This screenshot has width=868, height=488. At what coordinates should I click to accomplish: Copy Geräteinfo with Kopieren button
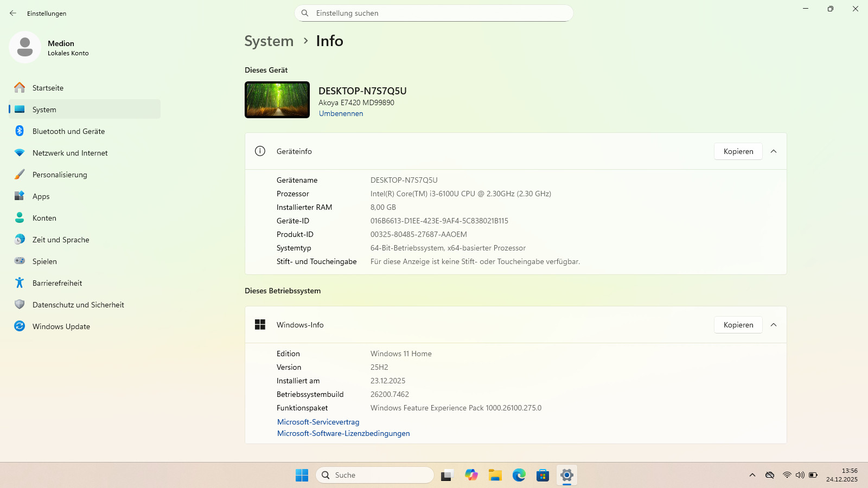[738, 151]
